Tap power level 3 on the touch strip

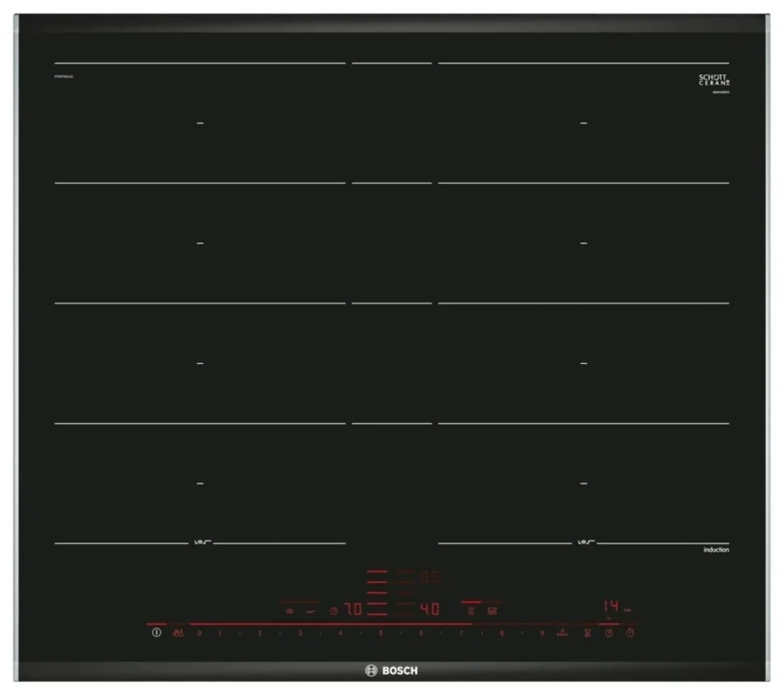[300, 633]
